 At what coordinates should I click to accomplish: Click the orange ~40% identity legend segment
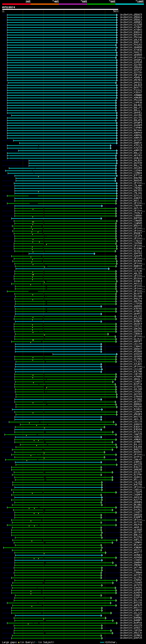pyautogui.click(x=45, y=4)
